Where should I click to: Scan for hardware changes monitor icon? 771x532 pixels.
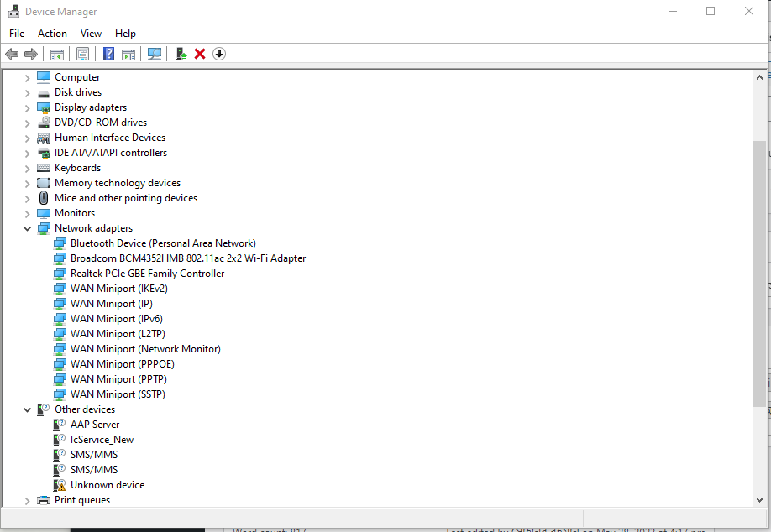(x=155, y=54)
